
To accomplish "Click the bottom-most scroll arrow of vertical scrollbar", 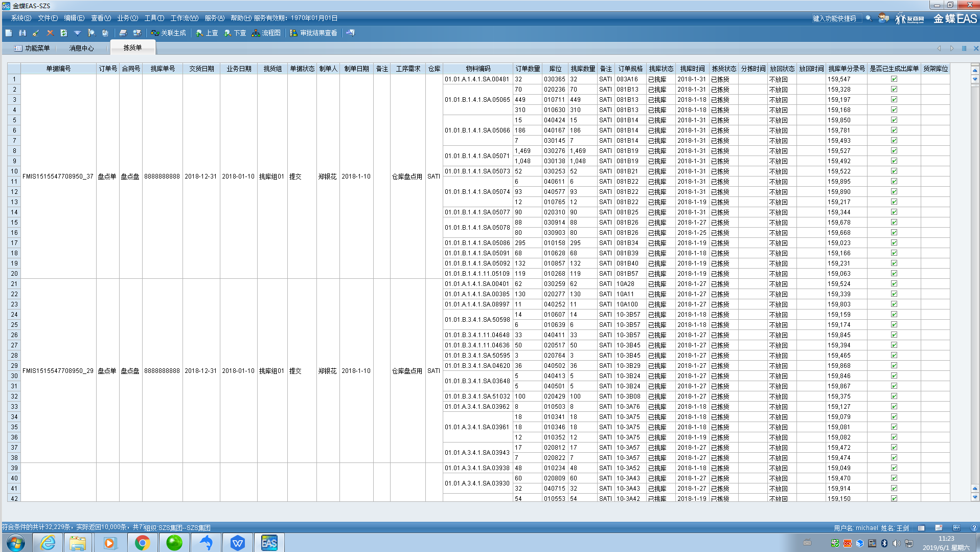I will [975, 497].
